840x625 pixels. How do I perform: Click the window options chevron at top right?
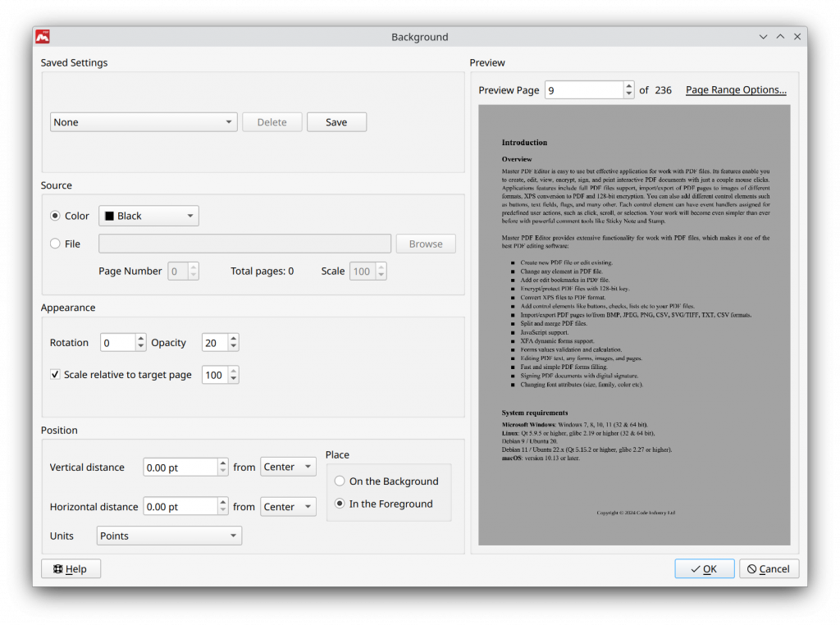[764, 36]
